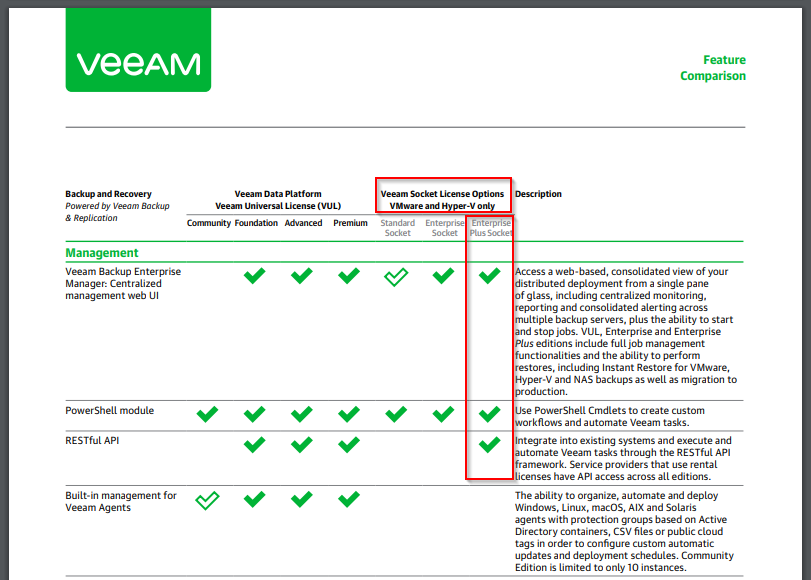Click Advanced checkmark for Enterprise Manager row

pyautogui.click(x=302, y=276)
